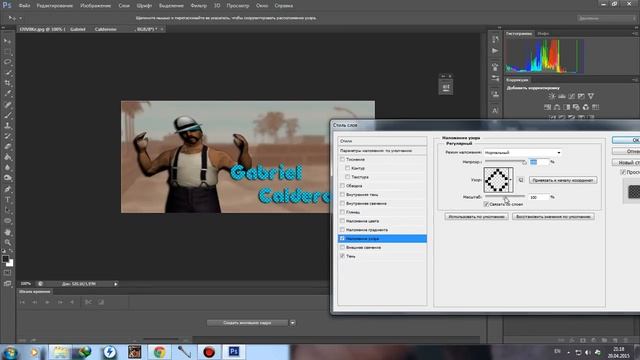The width and height of the screenshot is (640, 360).
Task: Enable the Внутренняя тень effect
Action: pyautogui.click(x=342, y=194)
